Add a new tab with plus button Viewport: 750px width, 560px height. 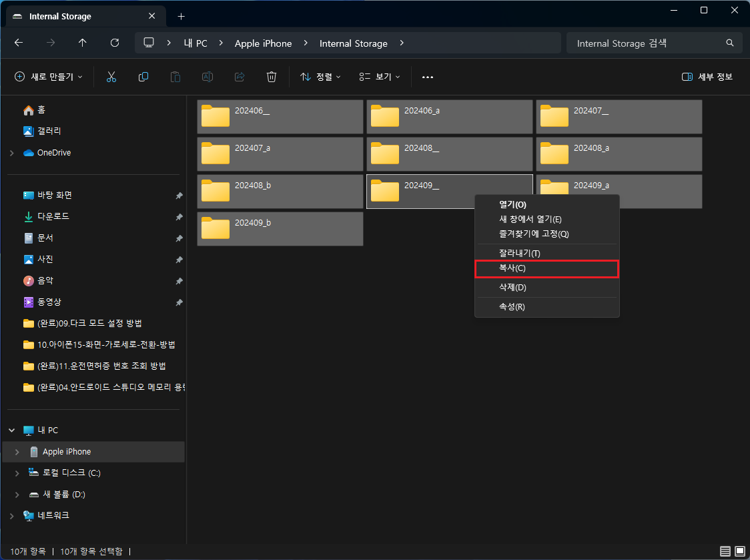pyautogui.click(x=181, y=16)
